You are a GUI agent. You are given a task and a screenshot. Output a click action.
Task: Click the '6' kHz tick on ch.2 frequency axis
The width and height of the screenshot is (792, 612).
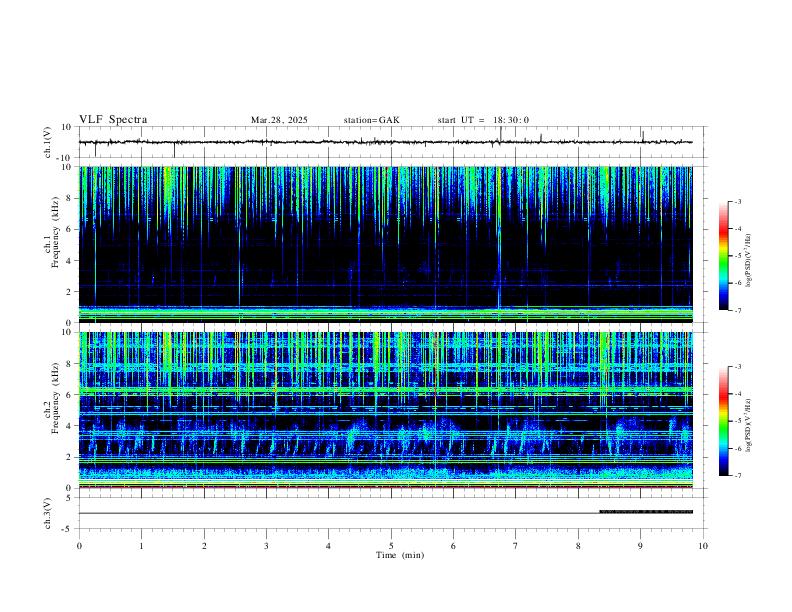click(70, 395)
